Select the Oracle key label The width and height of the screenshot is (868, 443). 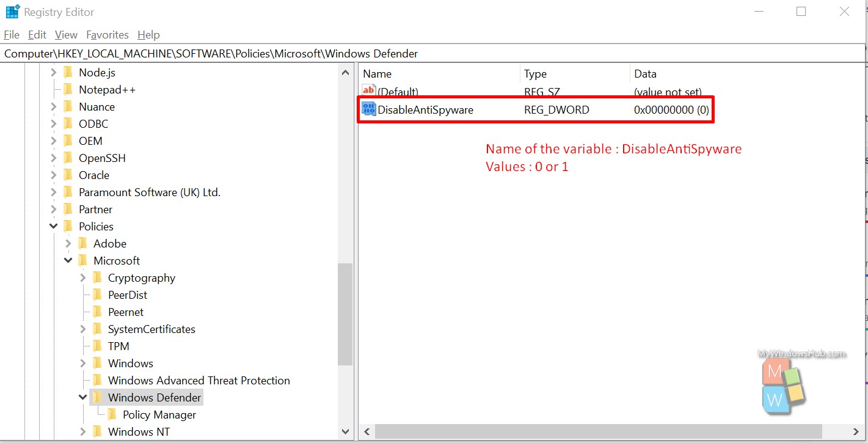point(94,175)
